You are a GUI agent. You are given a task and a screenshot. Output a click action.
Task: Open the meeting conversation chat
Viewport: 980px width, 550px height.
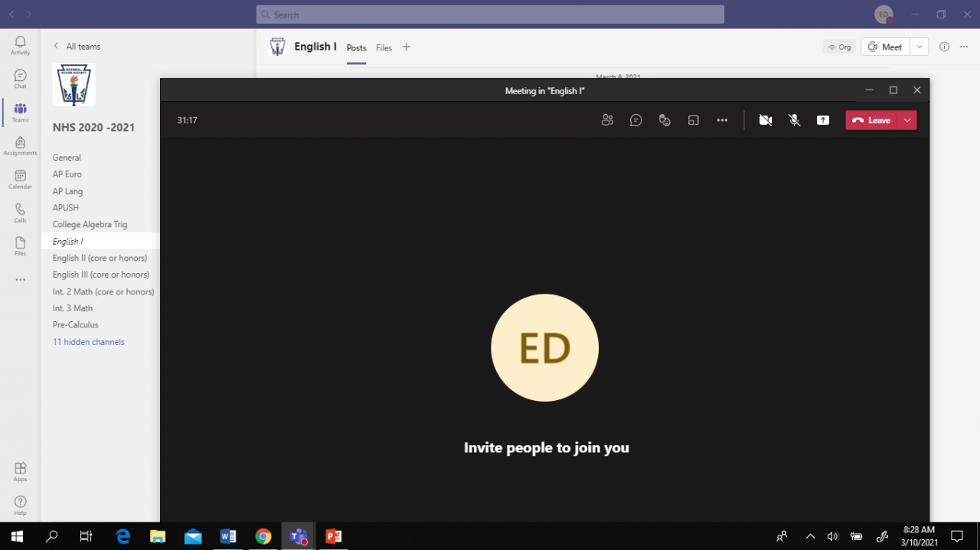click(x=635, y=120)
